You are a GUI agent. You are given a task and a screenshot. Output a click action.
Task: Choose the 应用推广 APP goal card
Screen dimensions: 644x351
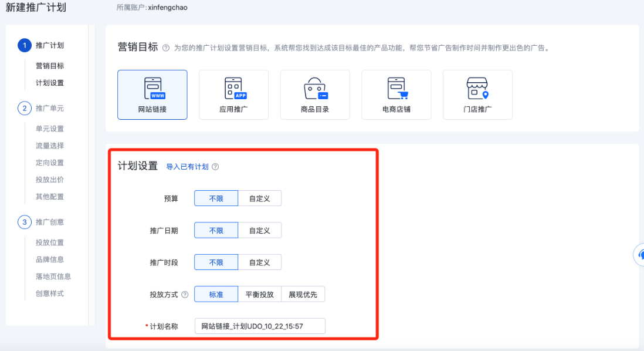point(233,95)
